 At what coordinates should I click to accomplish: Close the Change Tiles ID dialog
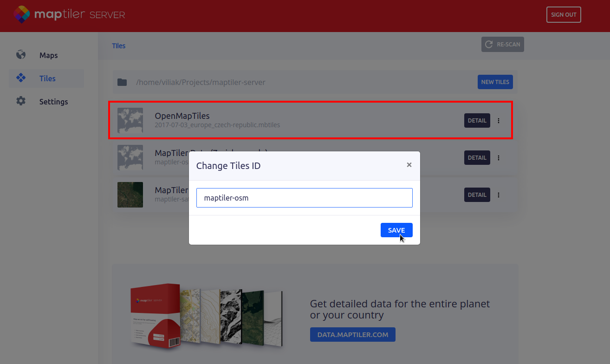[409, 165]
